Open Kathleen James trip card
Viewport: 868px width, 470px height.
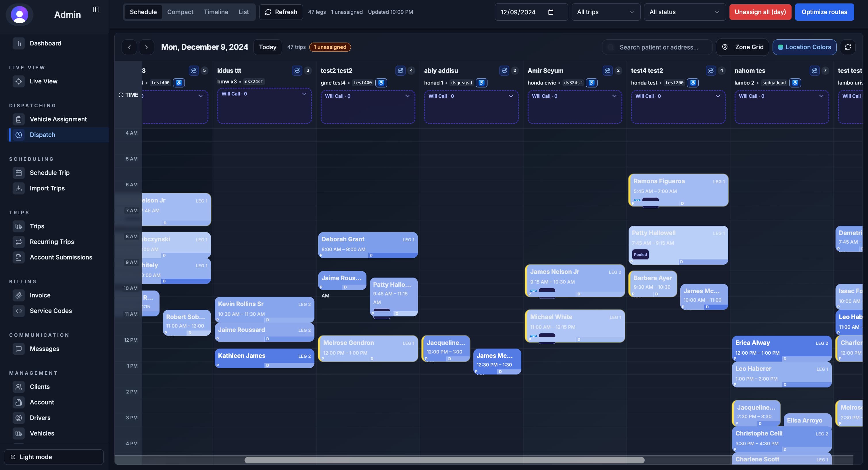pos(264,358)
